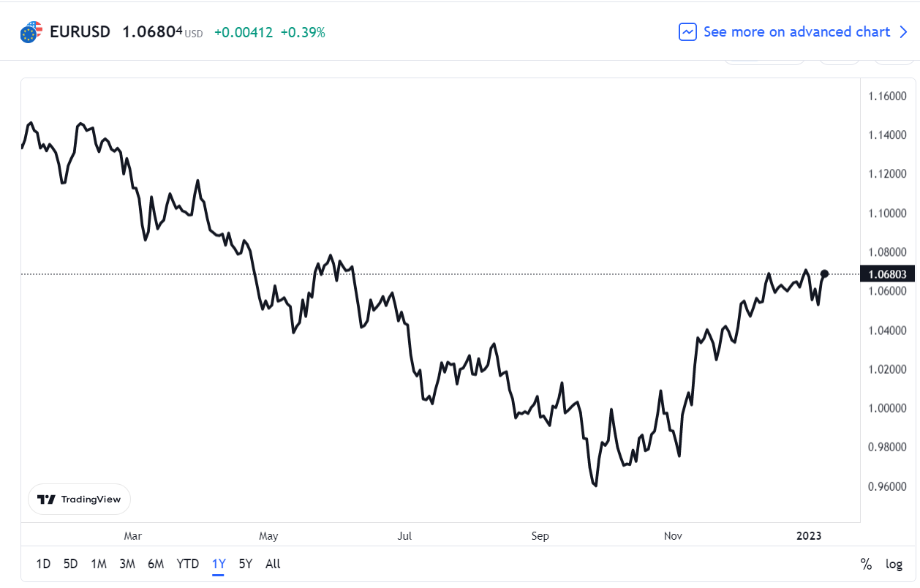Switch to 1M range

[x=99, y=564]
